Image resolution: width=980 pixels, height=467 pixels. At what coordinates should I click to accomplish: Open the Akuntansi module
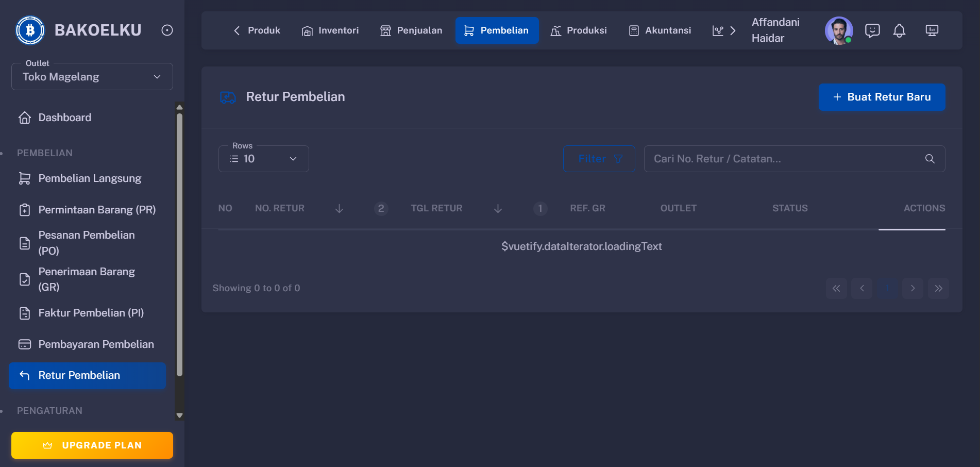click(x=660, y=30)
